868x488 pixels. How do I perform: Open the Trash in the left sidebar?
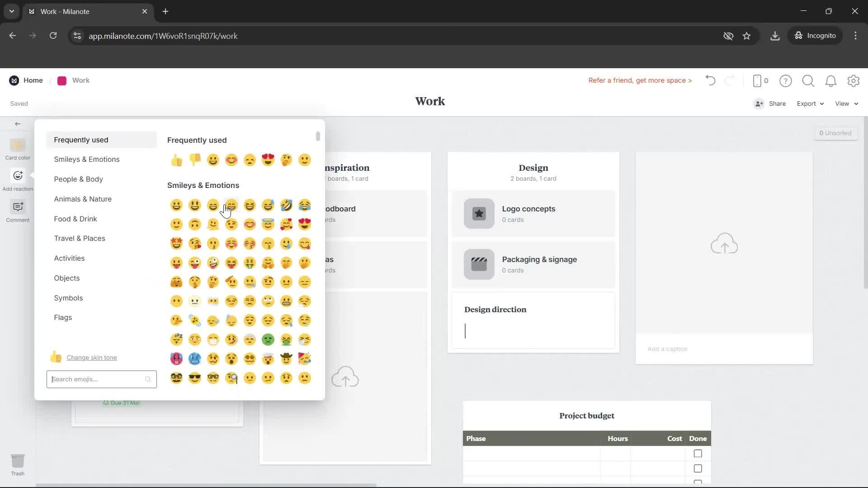coord(18,465)
